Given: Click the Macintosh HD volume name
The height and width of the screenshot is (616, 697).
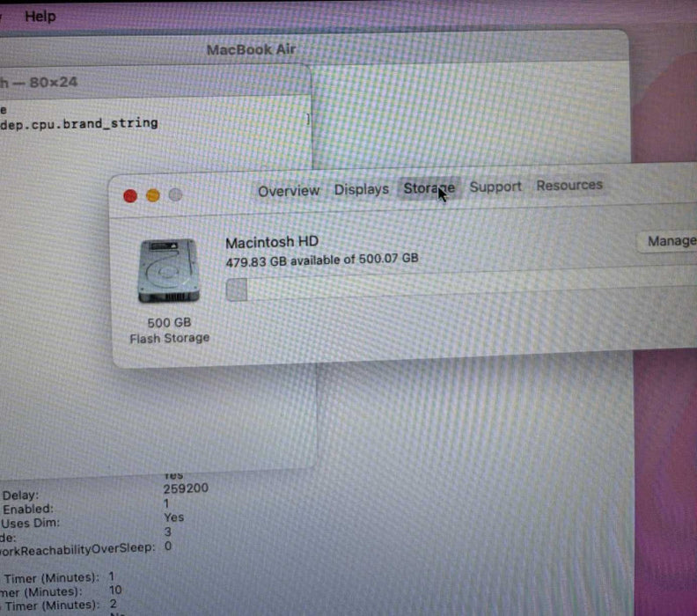Looking at the screenshot, I should click(272, 242).
